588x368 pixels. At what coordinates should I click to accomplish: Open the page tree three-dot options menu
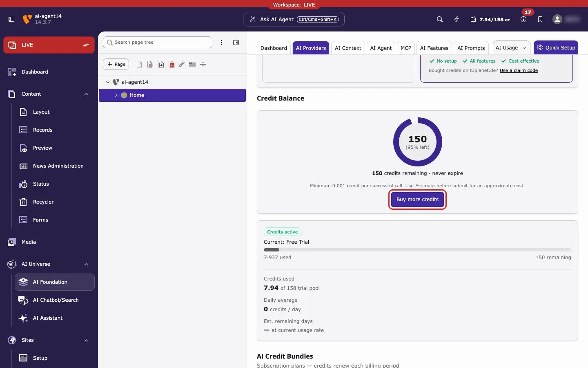pyautogui.click(x=221, y=43)
